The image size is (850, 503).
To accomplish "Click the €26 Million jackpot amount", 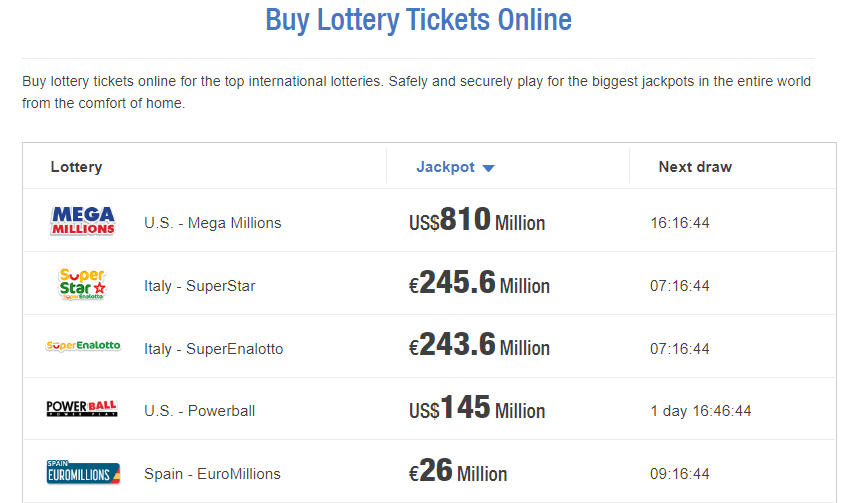I will tap(458, 472).
